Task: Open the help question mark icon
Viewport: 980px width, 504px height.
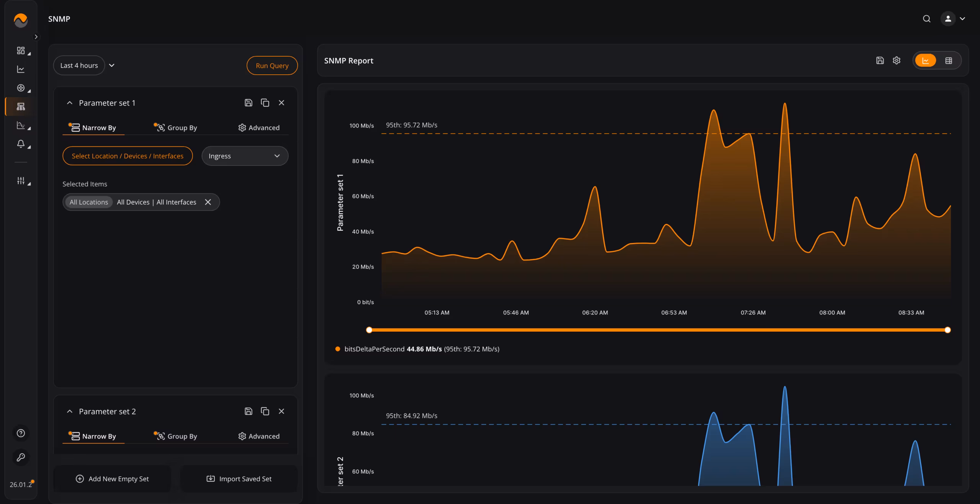Action: pyautogui.click(x=21, y=433)
